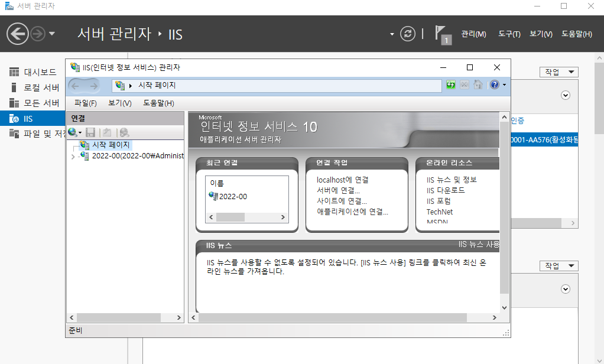Open the help icon dropdown arrow
604x364 pixels.
pyautogui.click(x=504, y=84)
